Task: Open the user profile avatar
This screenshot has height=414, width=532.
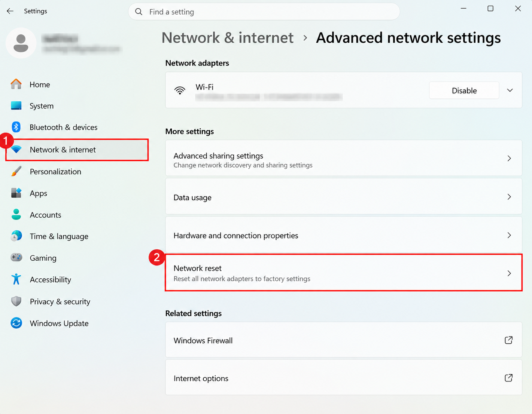Action: pos(21,43)
